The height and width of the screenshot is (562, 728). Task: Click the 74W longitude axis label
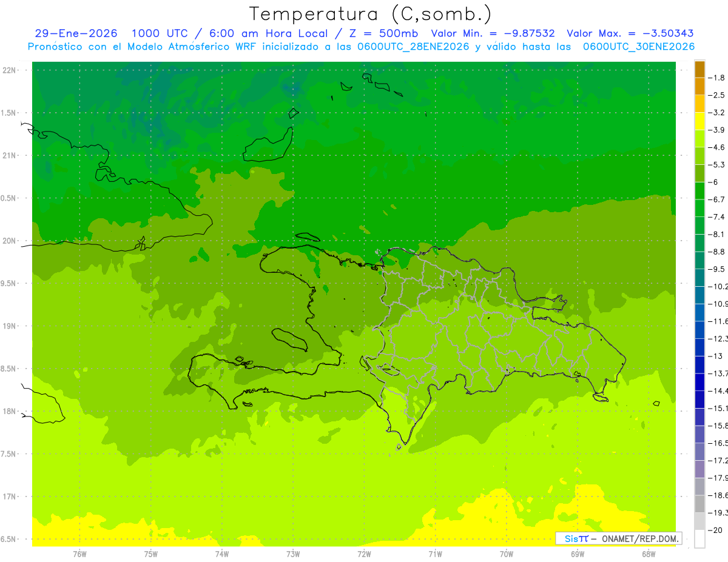[222, 554]
